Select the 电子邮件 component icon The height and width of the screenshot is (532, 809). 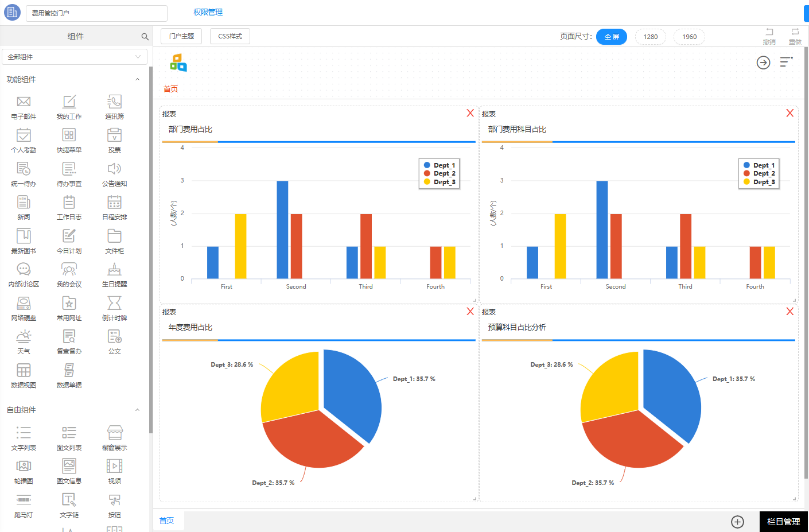point(24,102)
